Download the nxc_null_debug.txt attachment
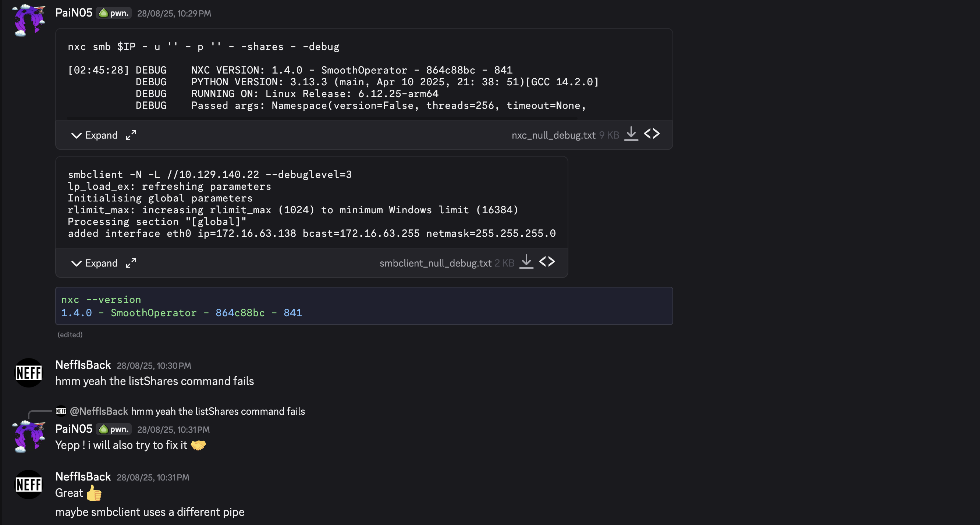980x525 pixels. click(x=631, y=134)
